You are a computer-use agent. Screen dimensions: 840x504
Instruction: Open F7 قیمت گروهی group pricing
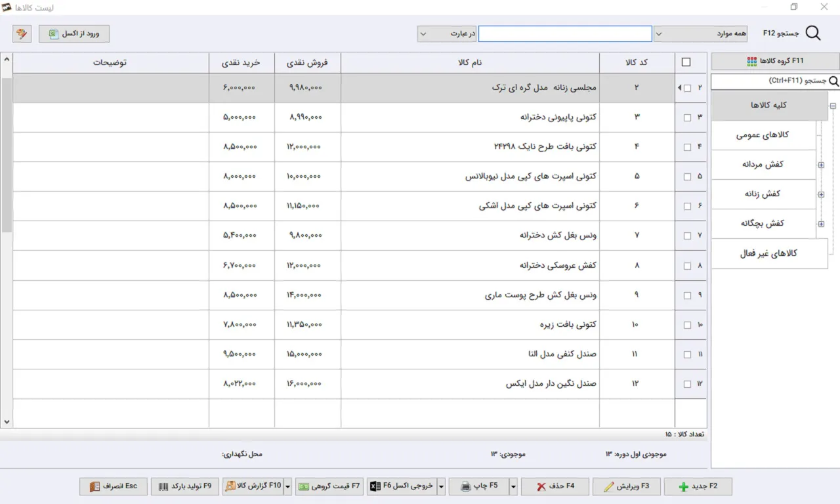pos(329,486)
